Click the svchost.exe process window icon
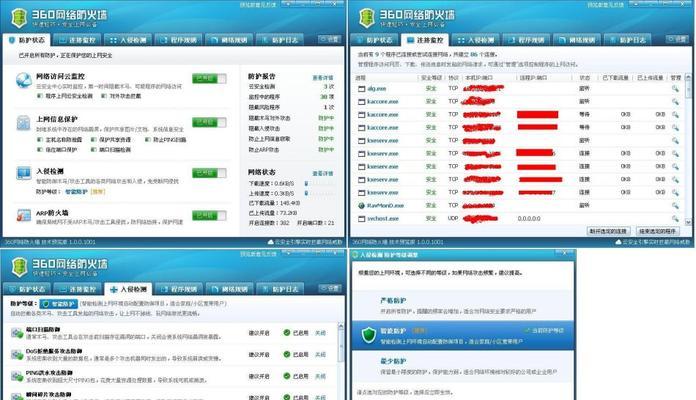This screenshot has height=400, width=696. 362,218
